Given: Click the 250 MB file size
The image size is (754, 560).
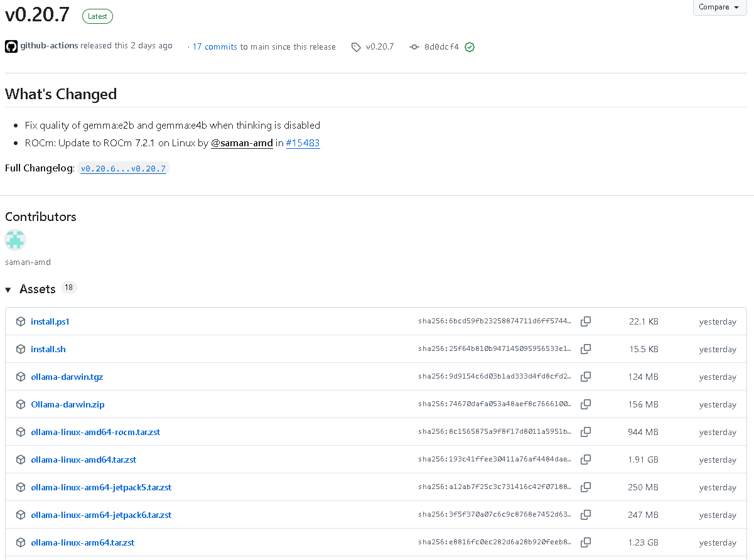Looking at the screenshot, I should click(644, 487).
